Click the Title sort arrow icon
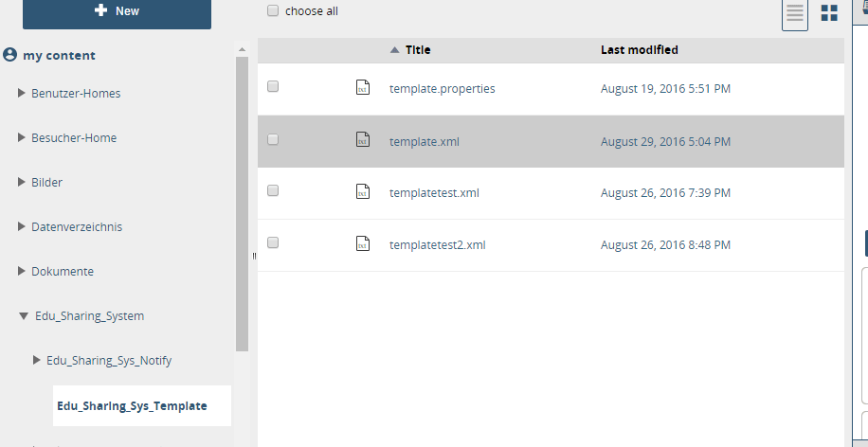 click(394, 50)
